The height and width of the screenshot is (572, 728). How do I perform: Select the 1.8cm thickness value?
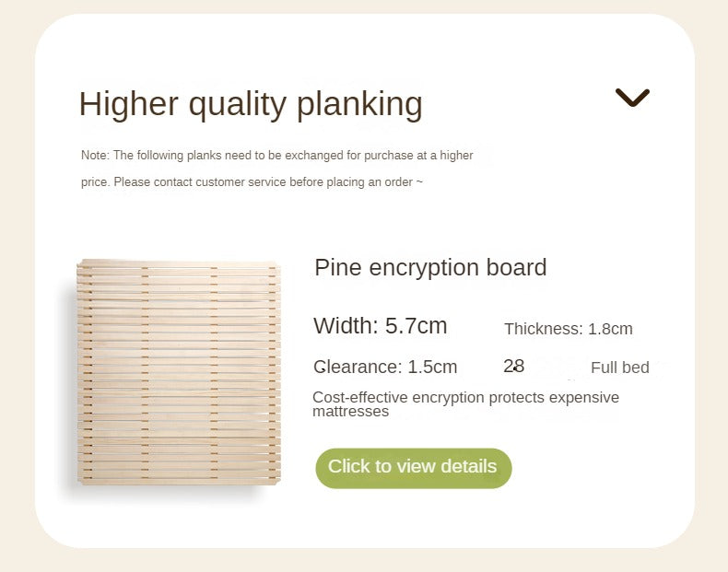point(611,330)
